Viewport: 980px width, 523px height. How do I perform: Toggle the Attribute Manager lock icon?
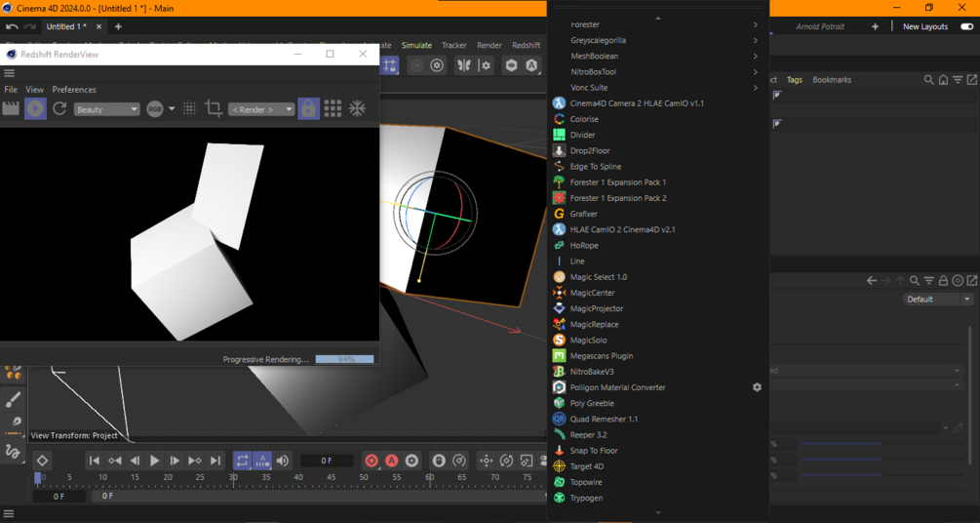pyautogui.click(x=944, y=281)
